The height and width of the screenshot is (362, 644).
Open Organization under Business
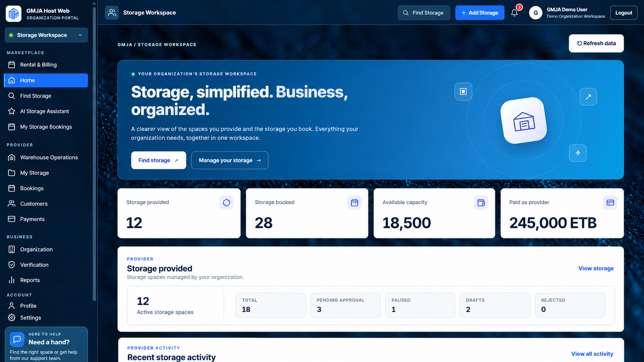46,249
